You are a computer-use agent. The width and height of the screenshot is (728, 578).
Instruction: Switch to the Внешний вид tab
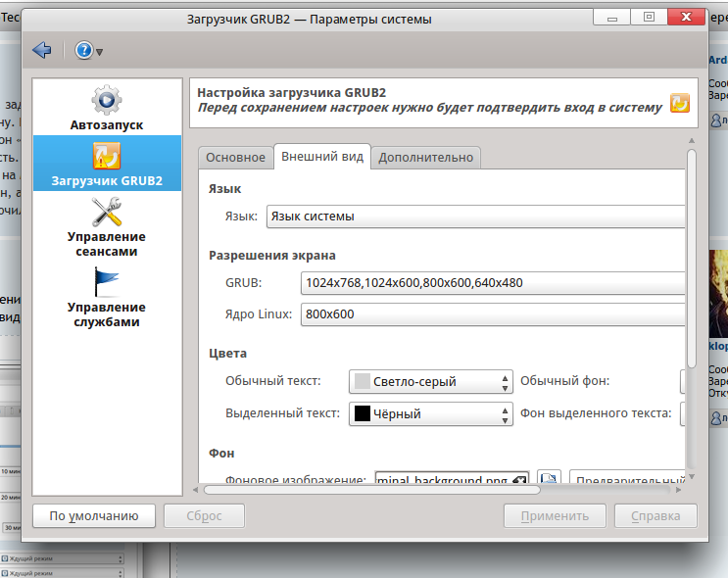pos(322,157)
